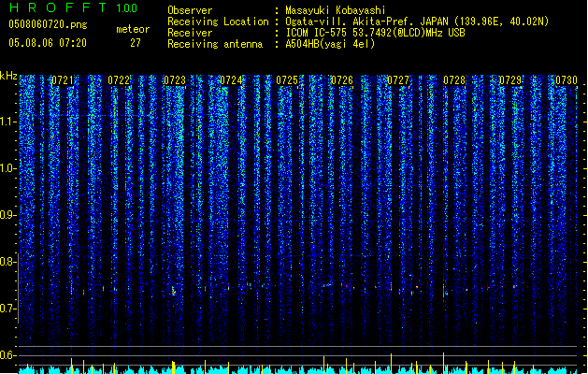Image resolution: width=588 pixels, height=374 pixels.
Task: Click the 0.8 kHz axis label
Action: point(7,262)
